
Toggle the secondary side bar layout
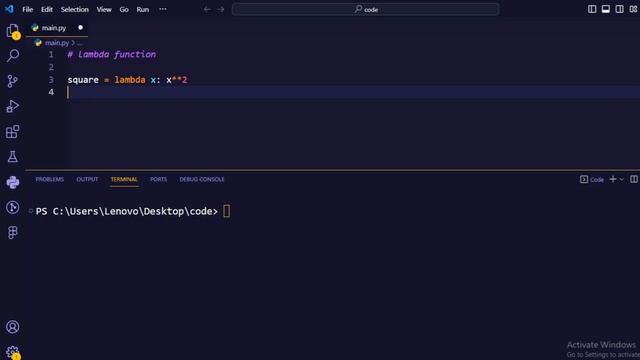tap(619, 9)
